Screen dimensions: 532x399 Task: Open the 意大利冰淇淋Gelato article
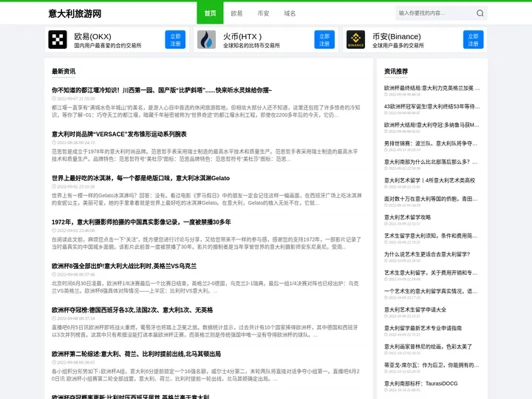pos(140,178)
